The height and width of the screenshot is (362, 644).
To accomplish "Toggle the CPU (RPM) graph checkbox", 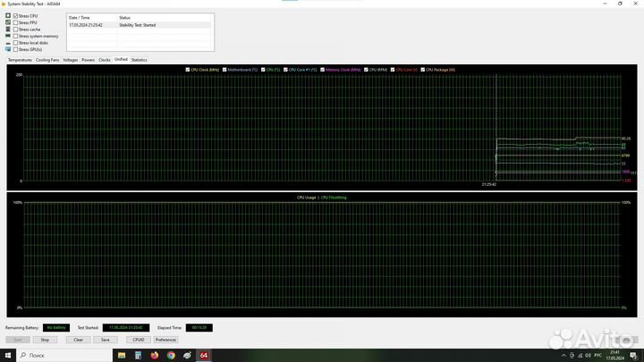I will point(366,70).
